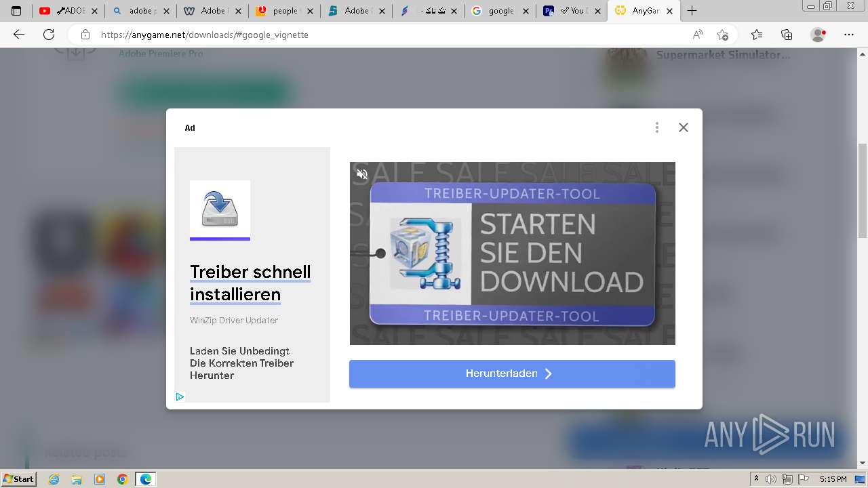The image size is (868, 488).
Task: Open the tab actions menu
Action: pyautogui.click(x=16, y=11)
